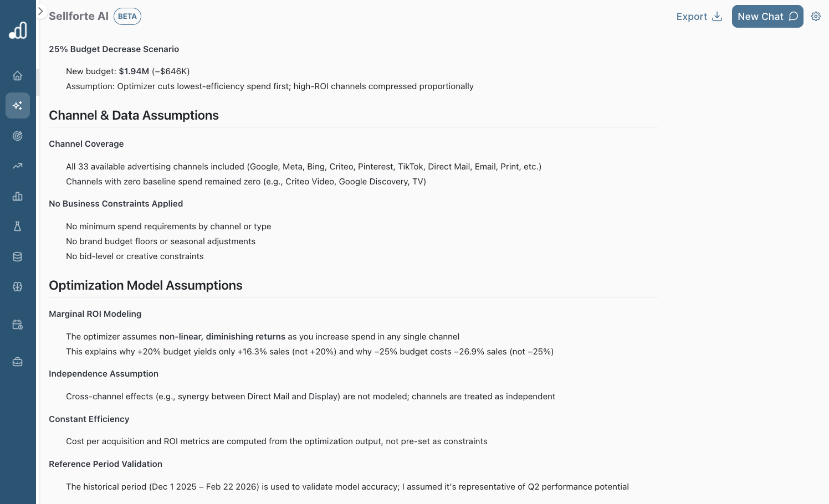This screenshot has width=829, height=504.
Task: Click the Sellforte AI title
Action: tap(79, 17)
